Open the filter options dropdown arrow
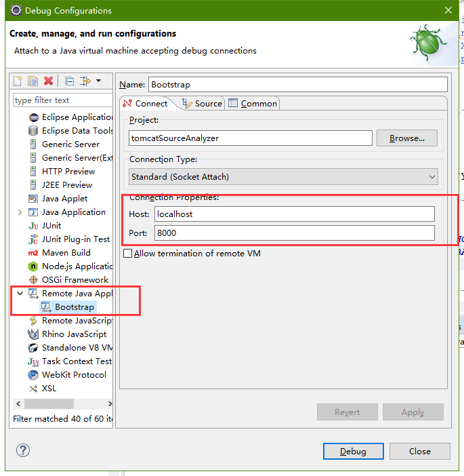Image resolution: width=464 pixels, height=476 pixels. tap(99, 81)
